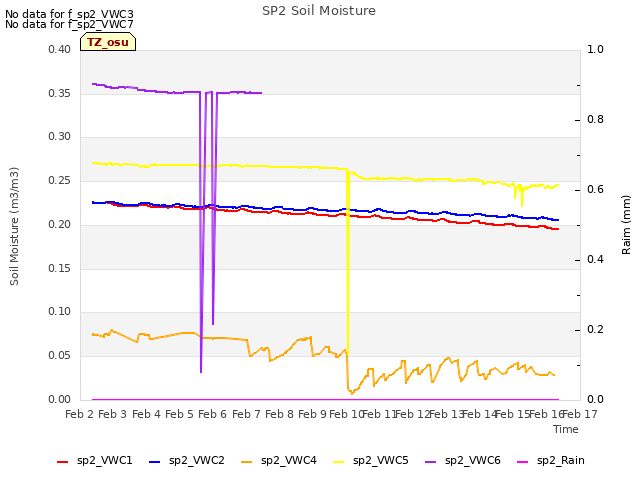Click the 0.15 left axis value
Viewport: 640px width, 480px height.
[x=59, y=268]
